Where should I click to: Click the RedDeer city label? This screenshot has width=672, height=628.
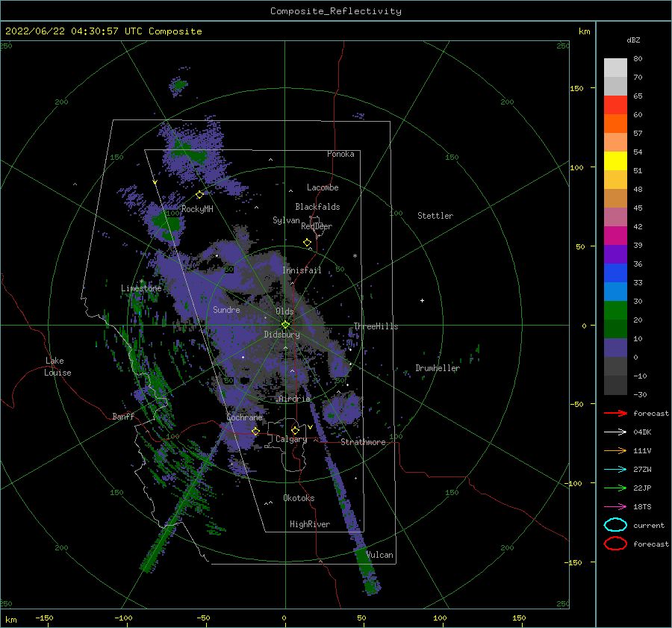(317, 226)
